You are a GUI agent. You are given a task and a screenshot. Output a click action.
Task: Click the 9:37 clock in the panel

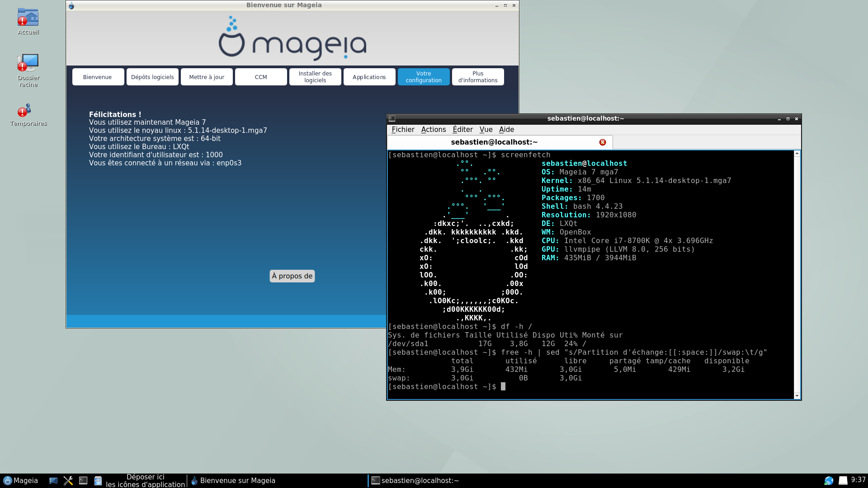click(859, 480)
